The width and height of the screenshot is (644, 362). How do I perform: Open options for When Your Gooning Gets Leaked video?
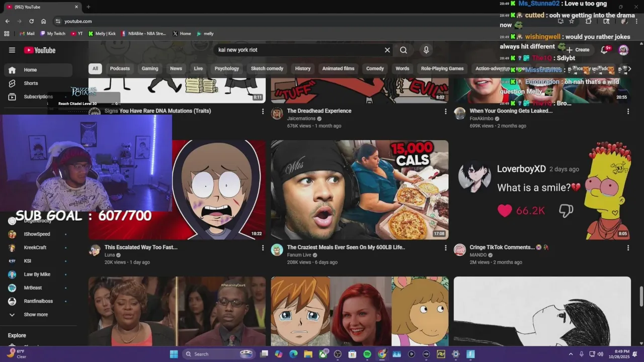628,111
